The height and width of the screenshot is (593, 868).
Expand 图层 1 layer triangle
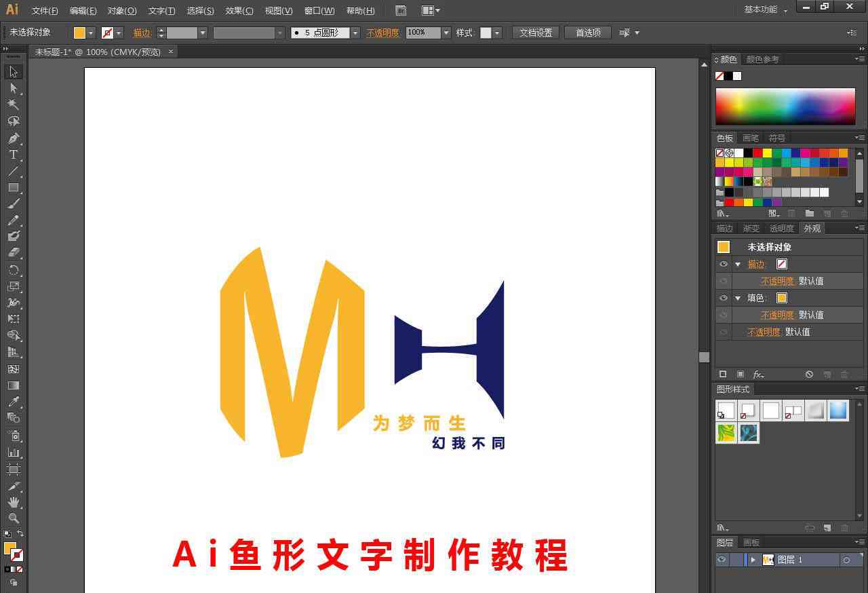pos(753,560)
